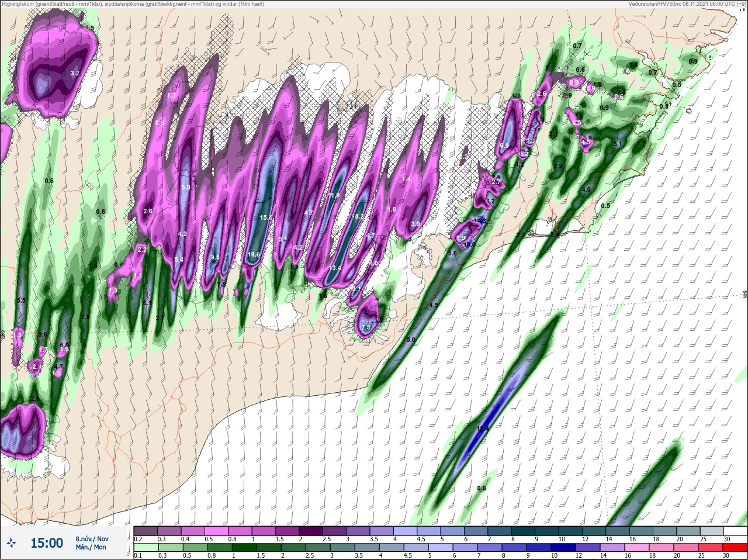Click the 7.5 value in the southern snow patch
The width and height of the screenshot is (748, 560).
point(366,327)
